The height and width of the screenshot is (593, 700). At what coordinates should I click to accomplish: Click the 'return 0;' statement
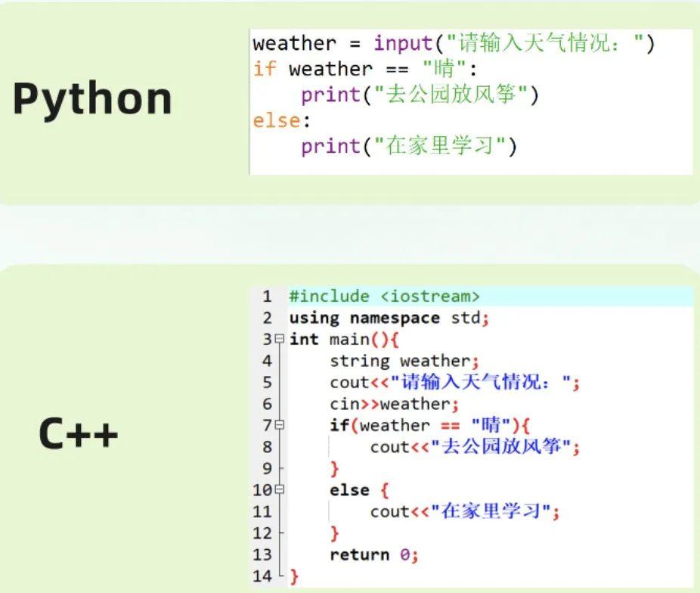(374, 554)
